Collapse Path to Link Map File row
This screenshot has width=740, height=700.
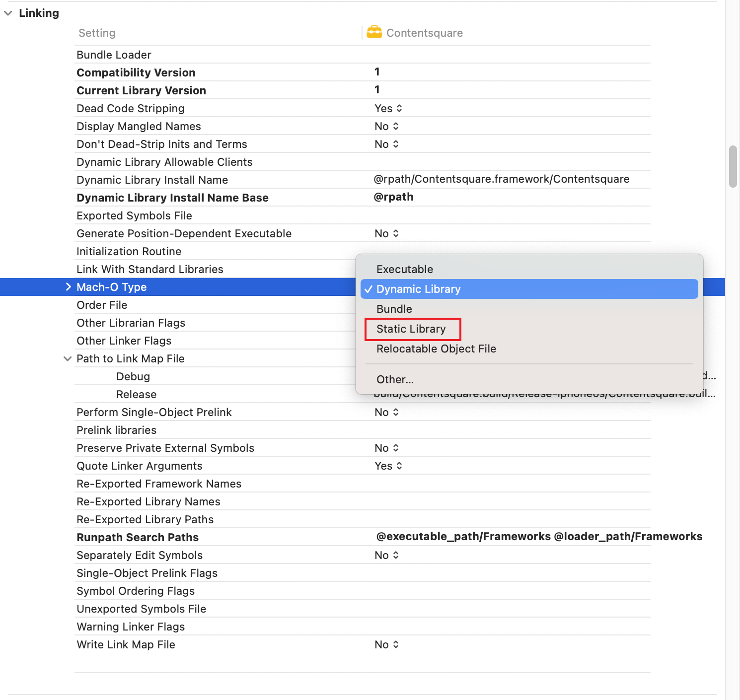(x=68, y=358)
